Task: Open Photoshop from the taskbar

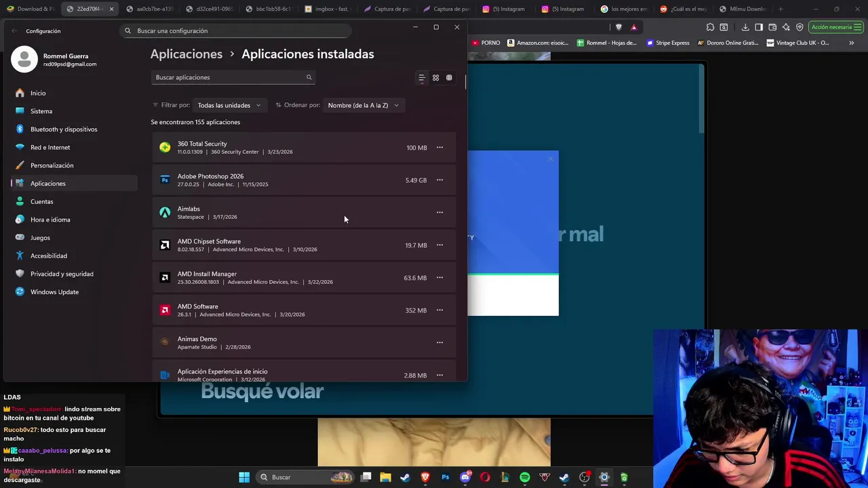Action: pos(445,477)
